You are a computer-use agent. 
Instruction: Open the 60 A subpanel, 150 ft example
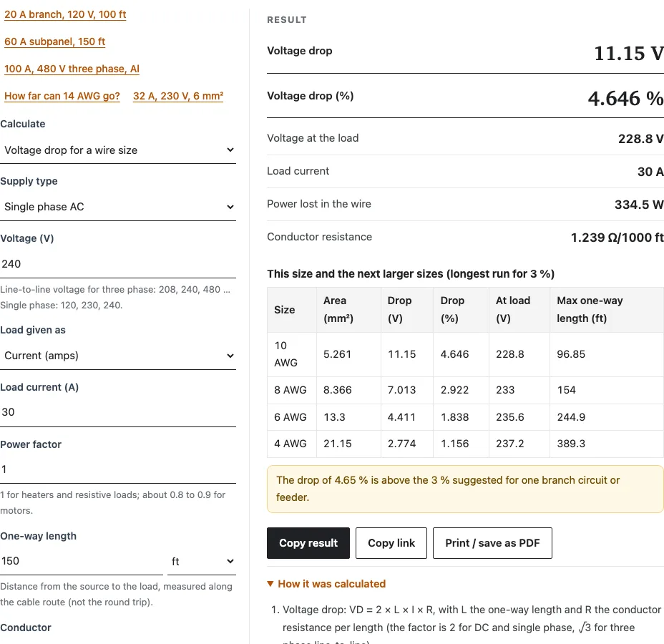click(54, 42)
